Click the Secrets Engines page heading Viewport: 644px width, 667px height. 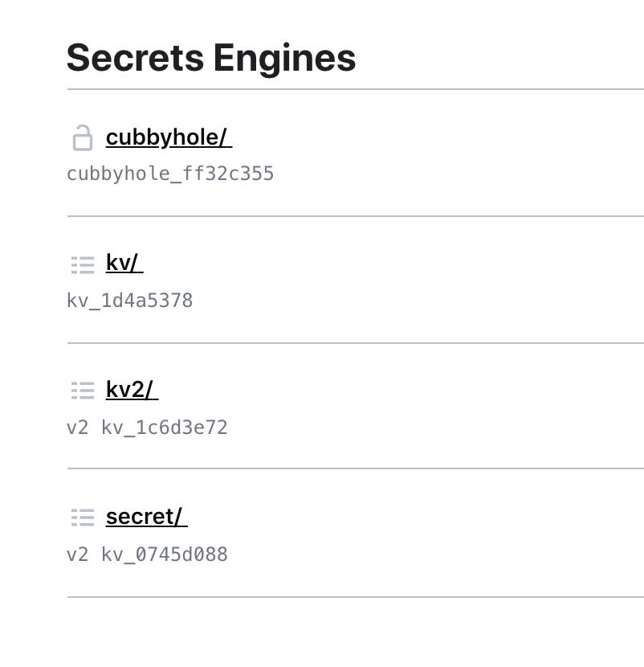tap(211, 59)
